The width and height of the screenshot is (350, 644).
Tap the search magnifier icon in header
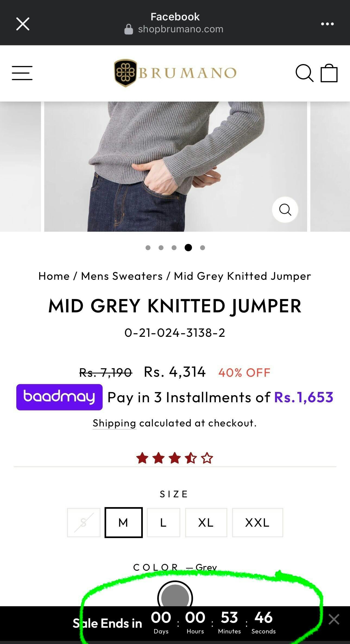click(304, 73)
